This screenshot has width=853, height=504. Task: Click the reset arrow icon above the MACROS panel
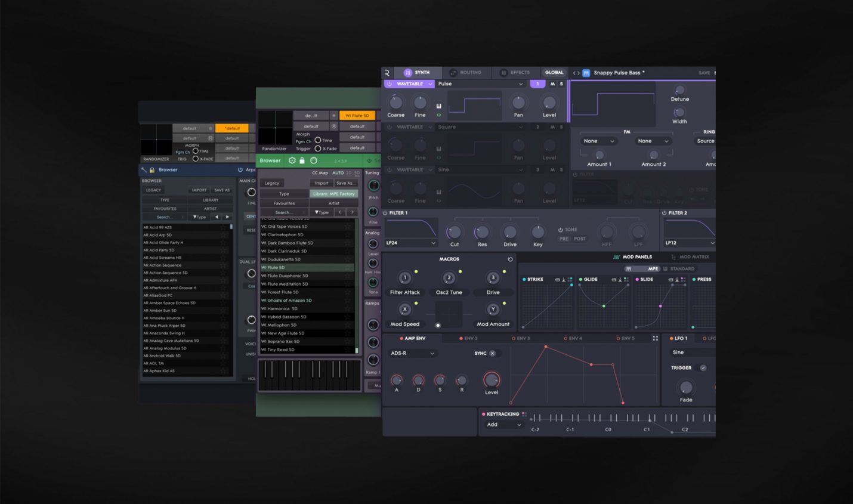pos(511,259)
